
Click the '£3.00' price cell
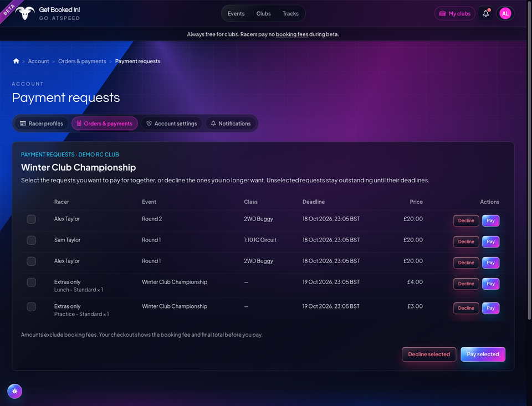(x=415, y=306)
